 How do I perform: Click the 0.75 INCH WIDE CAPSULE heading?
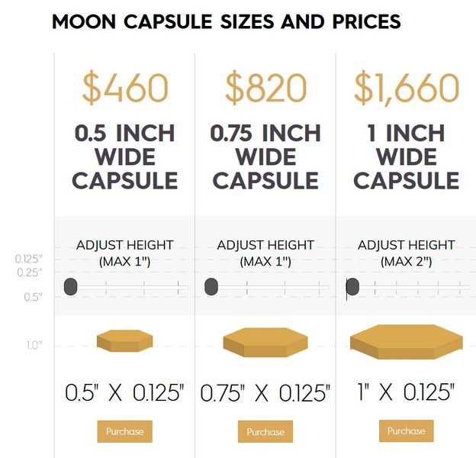click(265, 157)
